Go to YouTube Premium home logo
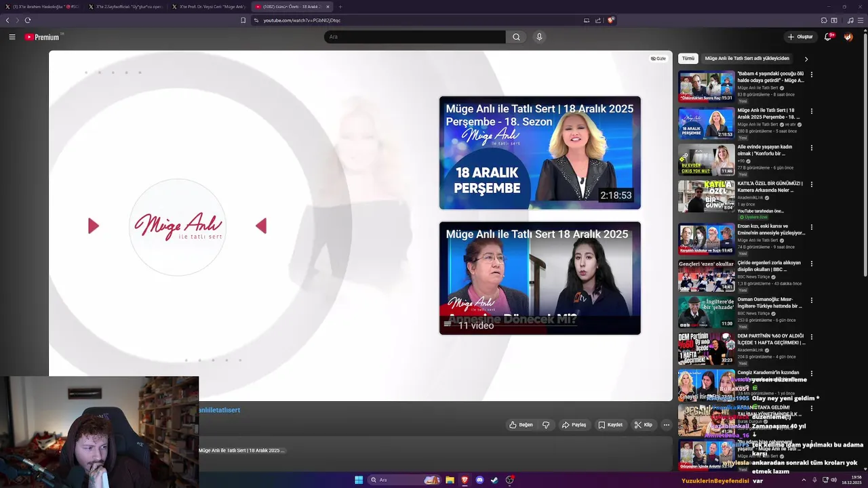 [x=42, y=37]
